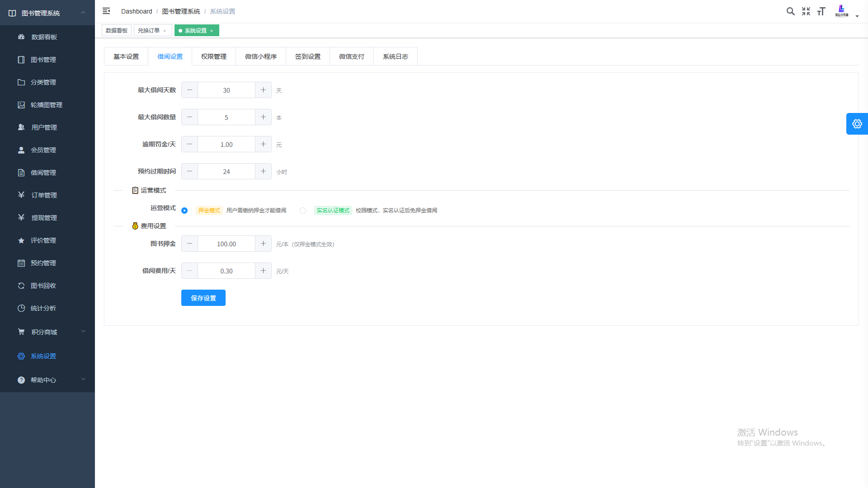Select the 实名认证模式 radio option
This screenshot has width=868, height=488.
click(x=303, y=211)
